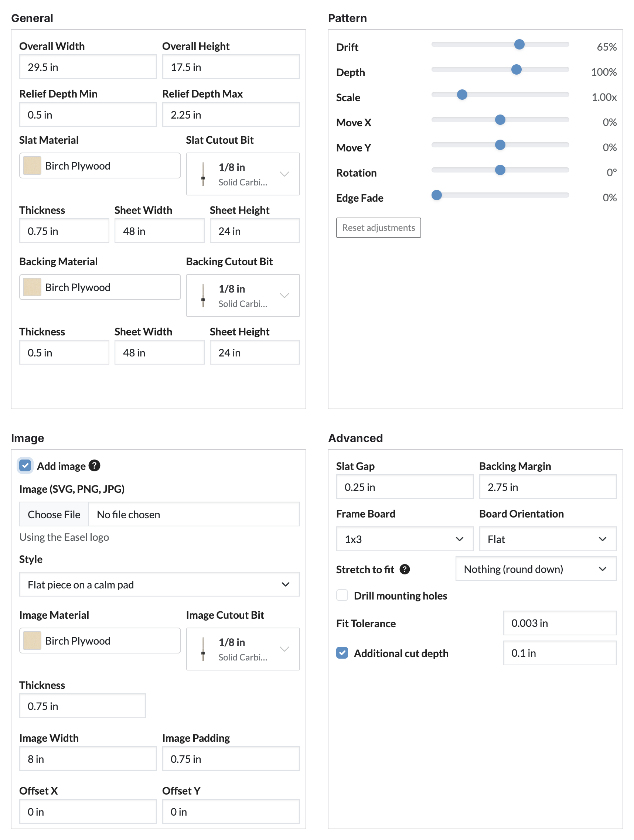Click the Image Width input field

pos(88,759)
